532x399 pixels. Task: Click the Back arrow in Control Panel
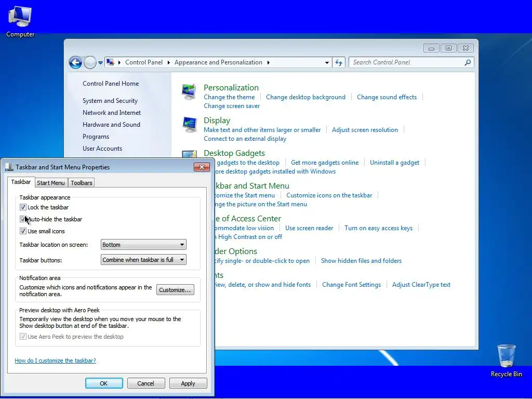[x=75, y=62]
